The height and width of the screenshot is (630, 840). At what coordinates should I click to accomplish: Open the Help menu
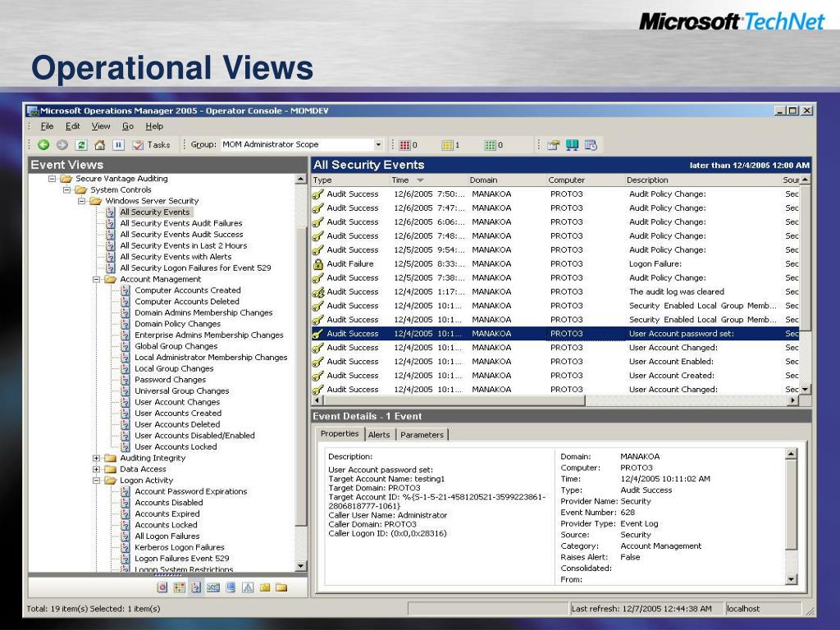[153, 126]
